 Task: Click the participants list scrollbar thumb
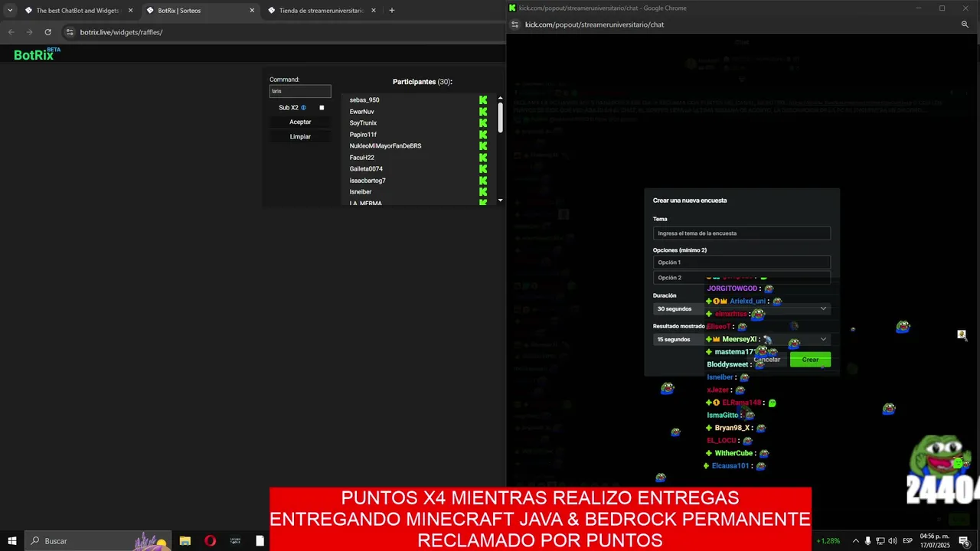coord(500,117)
